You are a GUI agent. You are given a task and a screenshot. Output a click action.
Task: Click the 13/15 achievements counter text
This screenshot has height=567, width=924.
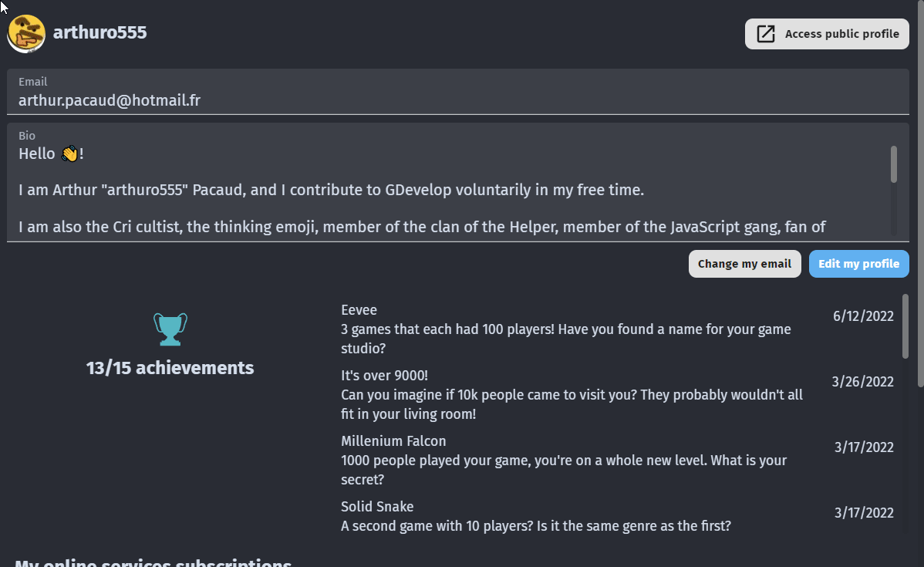click(170, 368)
